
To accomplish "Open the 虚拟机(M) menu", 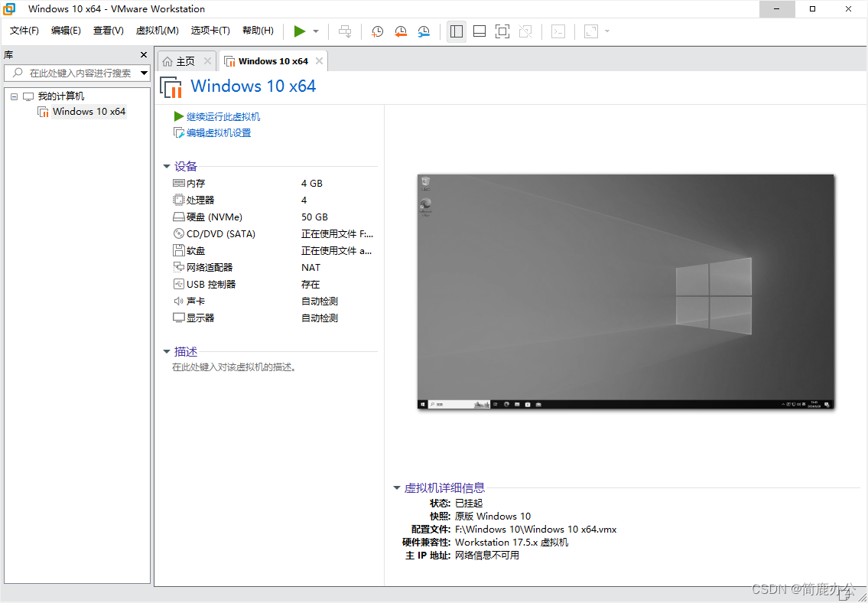I will coord(158,31).
